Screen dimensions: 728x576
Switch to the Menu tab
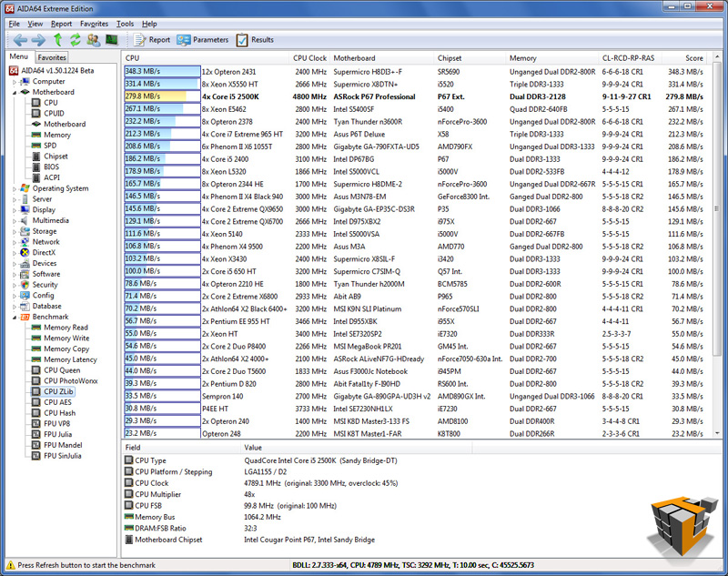[x=18, y=56]
